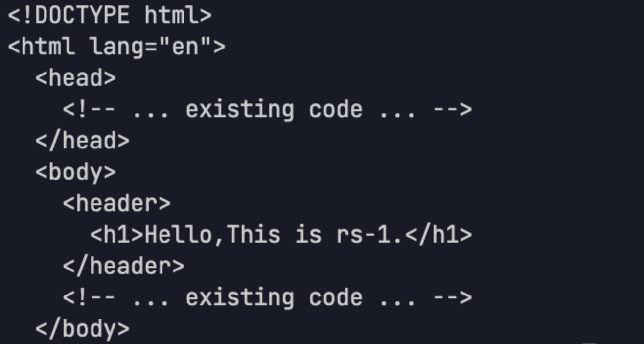Screen dimensions: 644x344
Task: Click the word This in heading text
Action: click(x=253, y=235)
